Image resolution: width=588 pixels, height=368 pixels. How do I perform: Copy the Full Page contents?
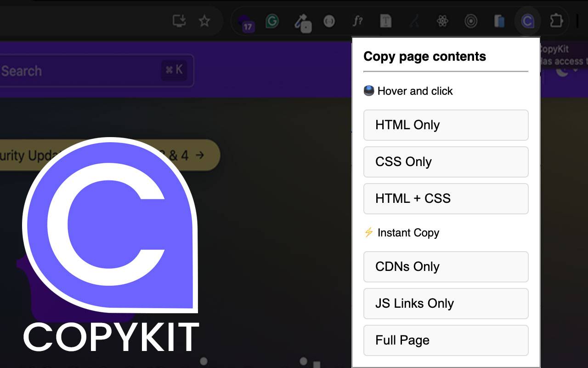point(446,340)
